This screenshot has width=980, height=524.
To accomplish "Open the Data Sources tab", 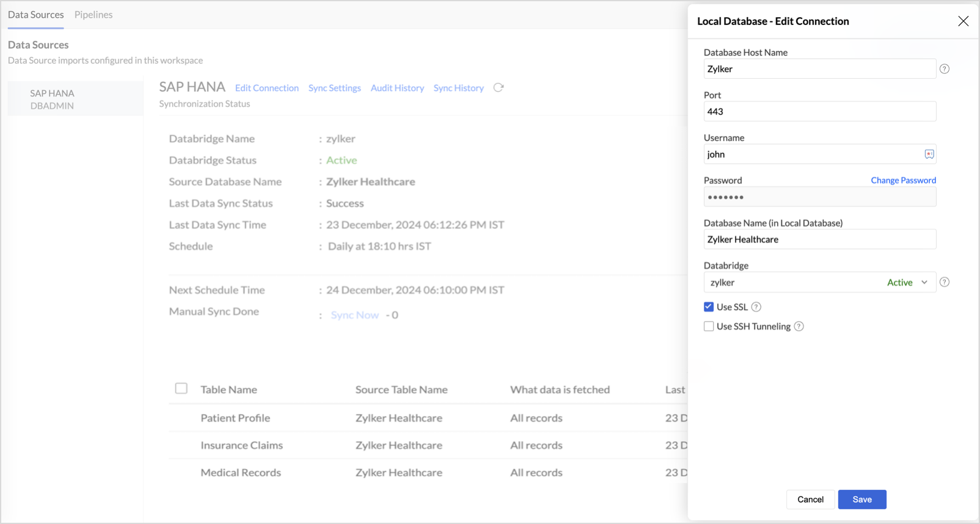I will [35, 15].
